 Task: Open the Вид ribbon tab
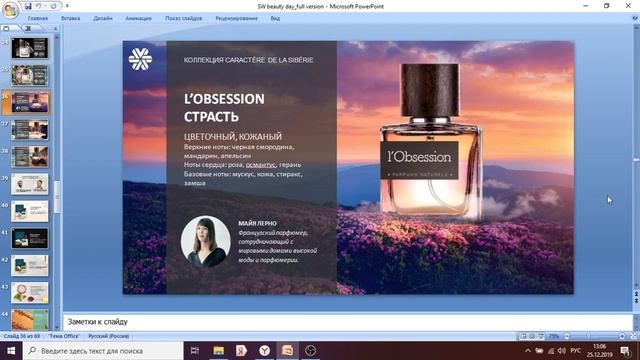(x=275, y=18)
